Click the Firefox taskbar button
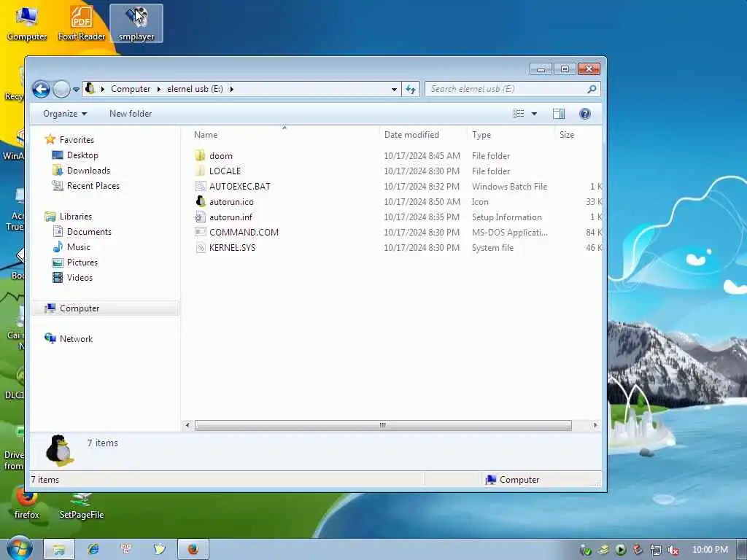 coord(193,549)
